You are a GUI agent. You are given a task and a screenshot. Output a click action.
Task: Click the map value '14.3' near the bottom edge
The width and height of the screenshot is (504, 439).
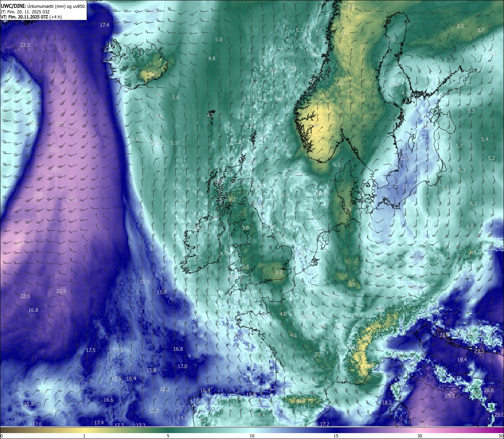(182, 418)
